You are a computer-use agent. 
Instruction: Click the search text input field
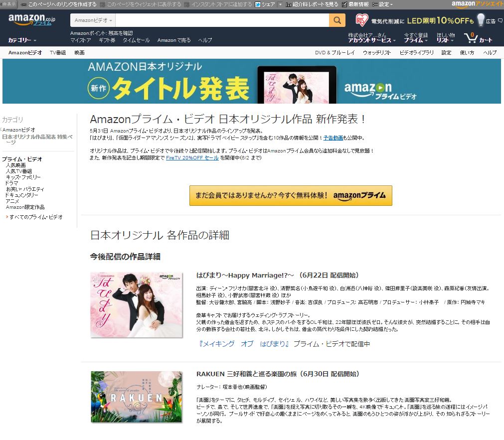click(222, 20)
